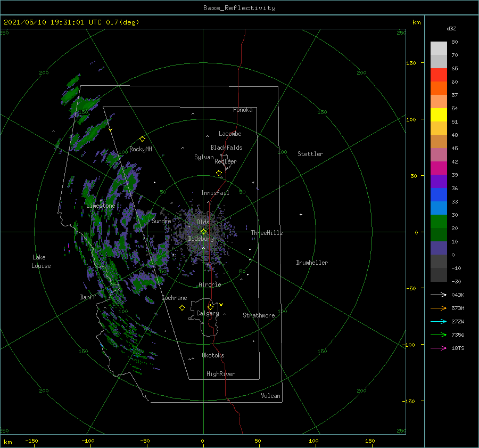Click the Blackfalds label

(226, 148)
